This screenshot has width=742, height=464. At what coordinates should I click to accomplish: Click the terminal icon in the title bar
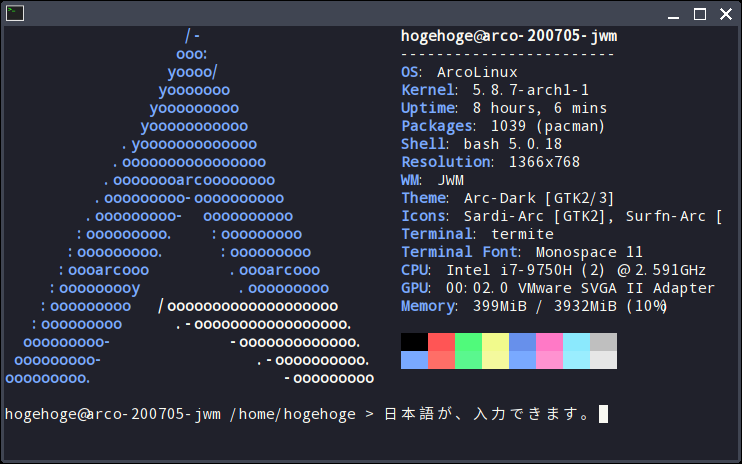pyautogui.click(x=15, y=13)
